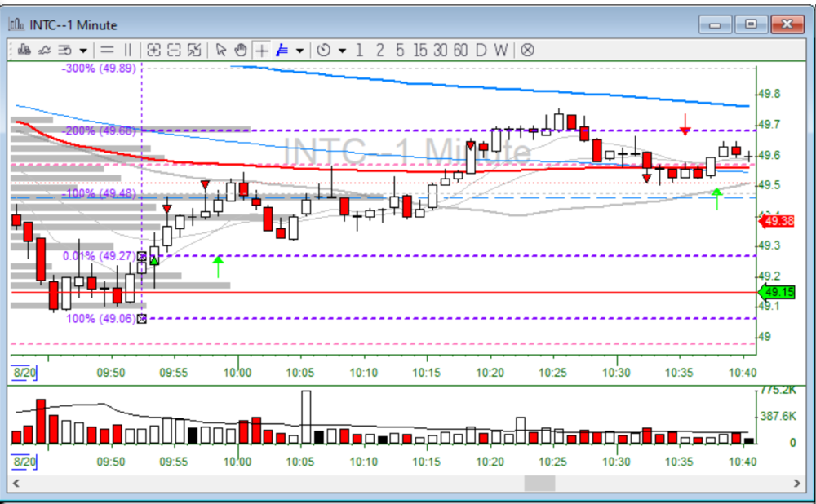The width and height of the screenshot is (816, 504).
Task: Click the green 49.15 price marker
Action: [x=776, y=292]
